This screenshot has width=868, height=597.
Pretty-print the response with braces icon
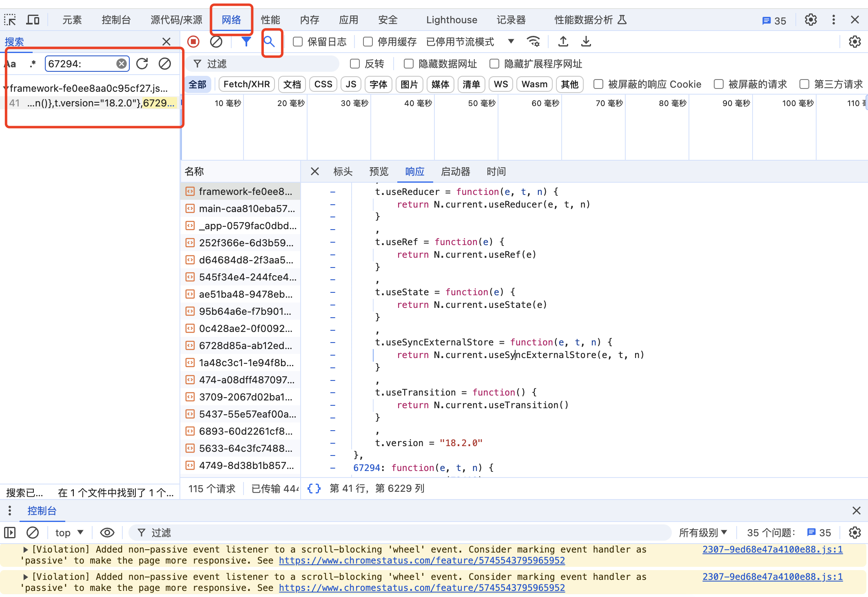314,489
